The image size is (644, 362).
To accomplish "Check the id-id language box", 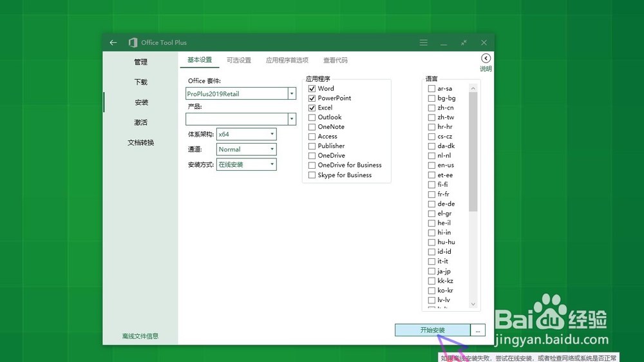I will pyautogui.click(x=431, y=252).
